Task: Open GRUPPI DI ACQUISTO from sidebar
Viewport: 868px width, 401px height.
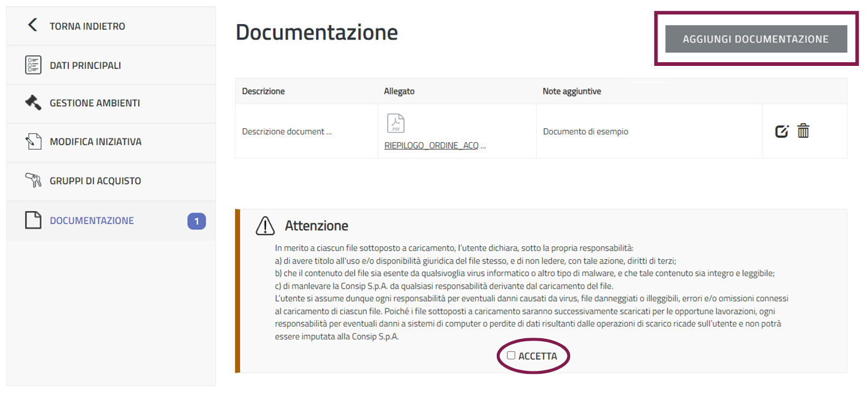Action: (95, 181)
